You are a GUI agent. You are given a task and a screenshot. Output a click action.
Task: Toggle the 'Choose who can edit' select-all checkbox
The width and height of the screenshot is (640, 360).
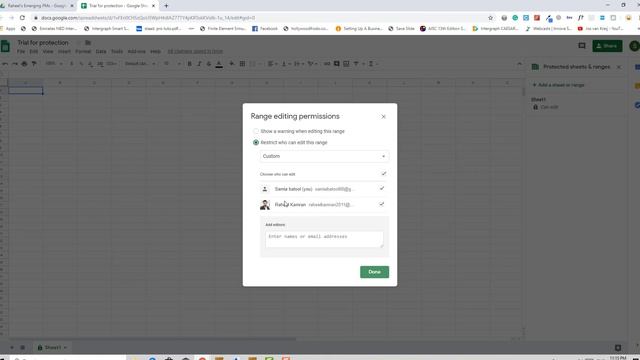click(x=383, y=174)
